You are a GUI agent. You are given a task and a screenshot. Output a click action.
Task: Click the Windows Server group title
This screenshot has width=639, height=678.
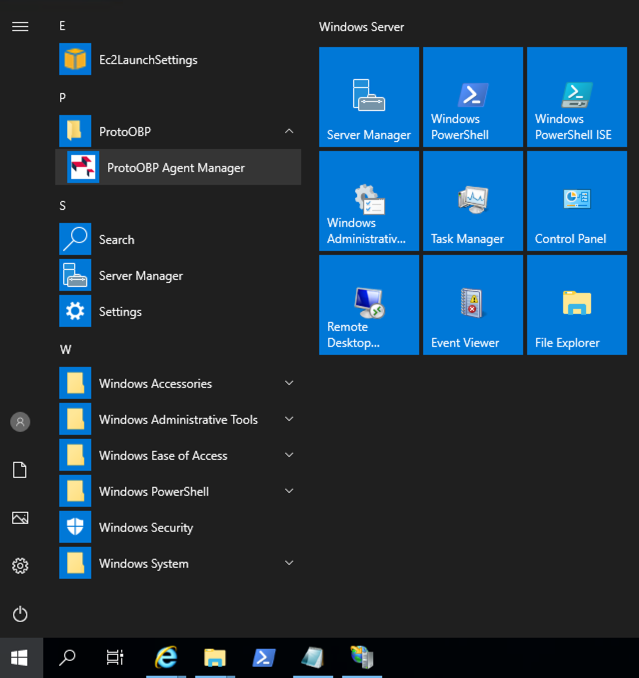pos(361,27)
